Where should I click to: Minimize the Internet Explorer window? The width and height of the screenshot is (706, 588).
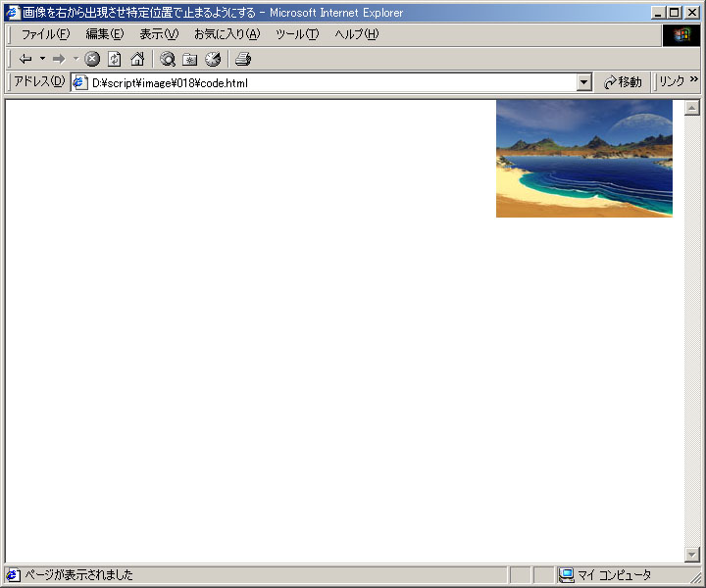pyautogui.click(x=658, y=12)
